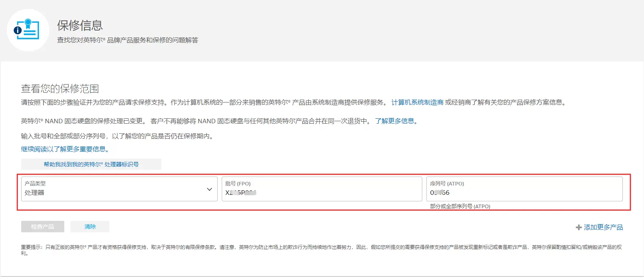Click the 清除 button

[90, 227]
